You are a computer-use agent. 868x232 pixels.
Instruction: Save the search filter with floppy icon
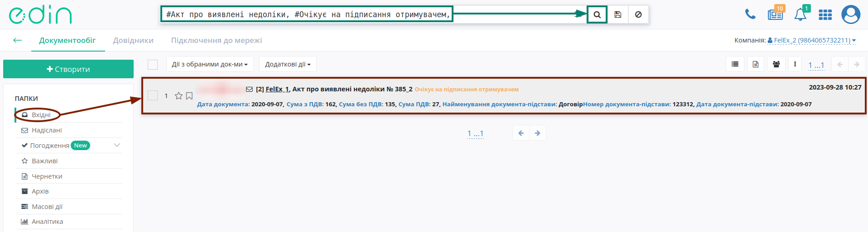pyautogui.click(x=618, y=14)
